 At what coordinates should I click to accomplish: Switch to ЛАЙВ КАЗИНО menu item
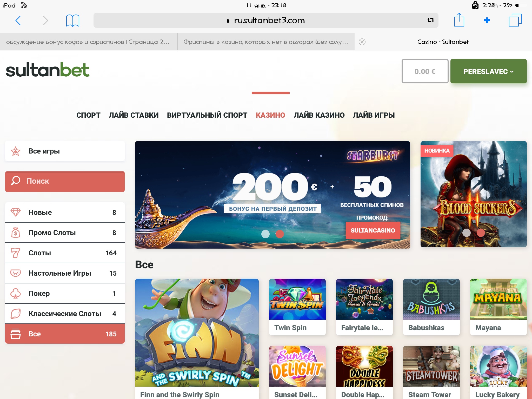[x=319, y=115]
